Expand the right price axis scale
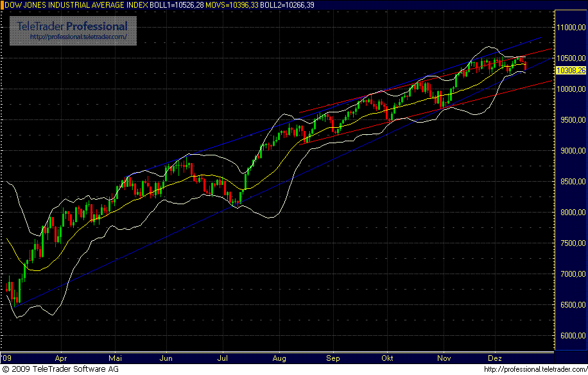Screen dimensions: 588x375 (x=571, y=193)
